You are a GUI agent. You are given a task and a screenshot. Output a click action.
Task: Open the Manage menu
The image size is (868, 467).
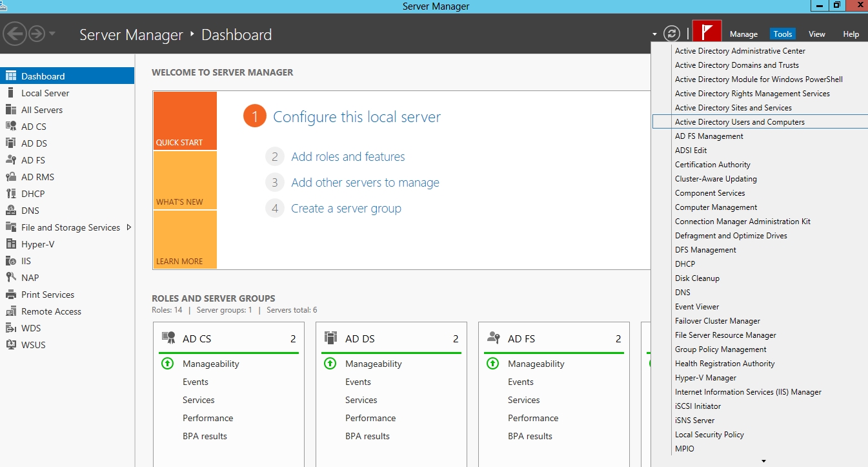[743, 34]
